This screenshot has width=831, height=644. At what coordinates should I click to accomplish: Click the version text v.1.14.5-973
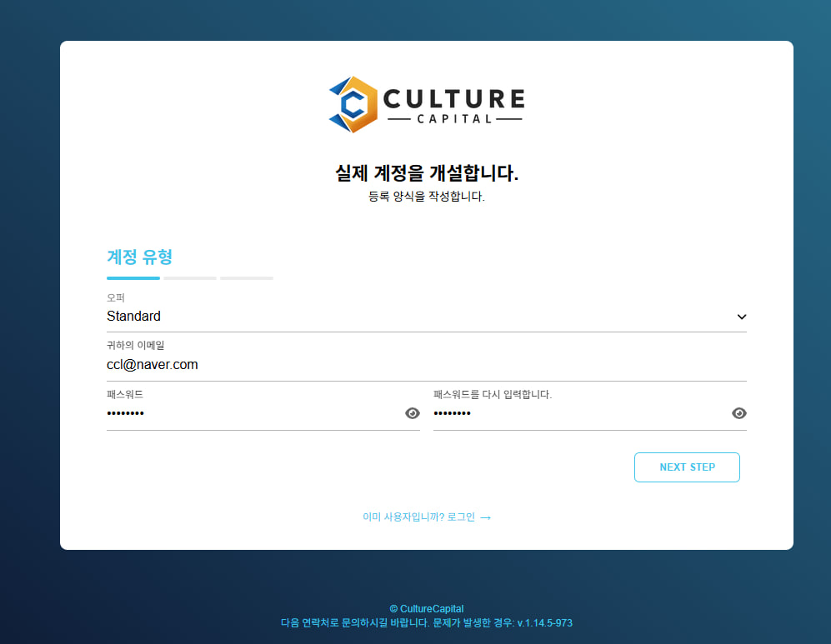coord(545,623)
